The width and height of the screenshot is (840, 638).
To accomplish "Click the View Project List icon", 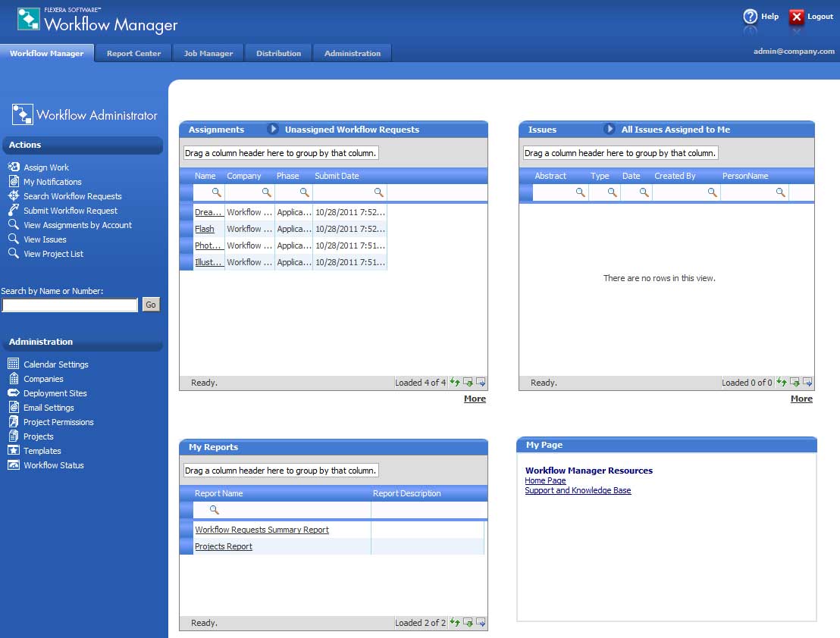I will click(x=14, y=254).
